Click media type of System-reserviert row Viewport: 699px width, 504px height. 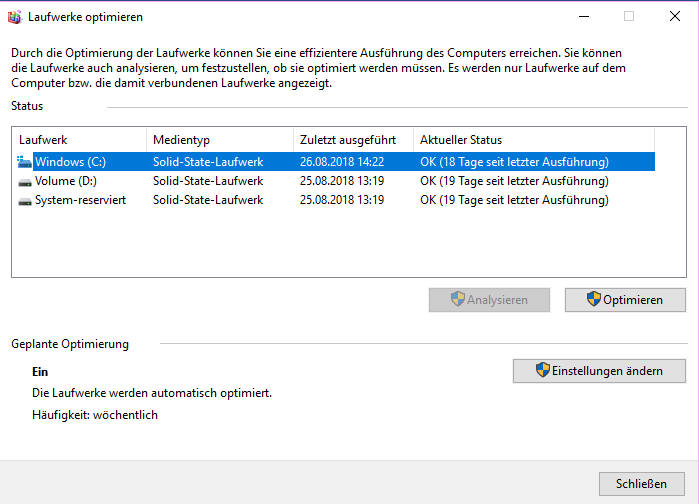click(x=208, y=200)
